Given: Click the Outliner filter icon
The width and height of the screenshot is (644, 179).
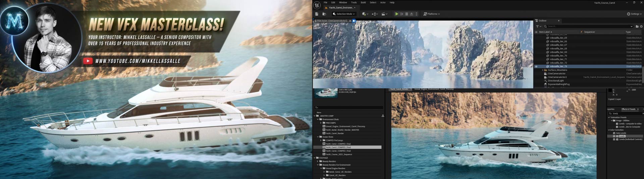Looking at the screenshot, I should pyautogui.click(x=538, y=26).
